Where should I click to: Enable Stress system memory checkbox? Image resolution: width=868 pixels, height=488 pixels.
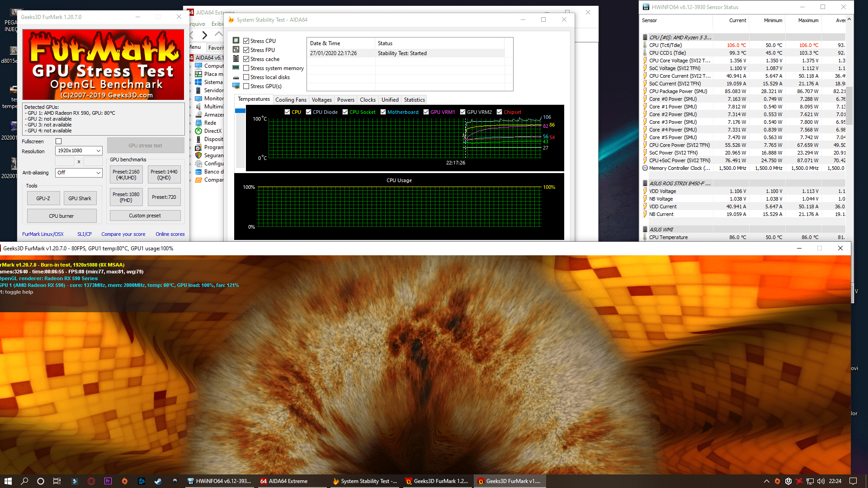coord(246,68)
